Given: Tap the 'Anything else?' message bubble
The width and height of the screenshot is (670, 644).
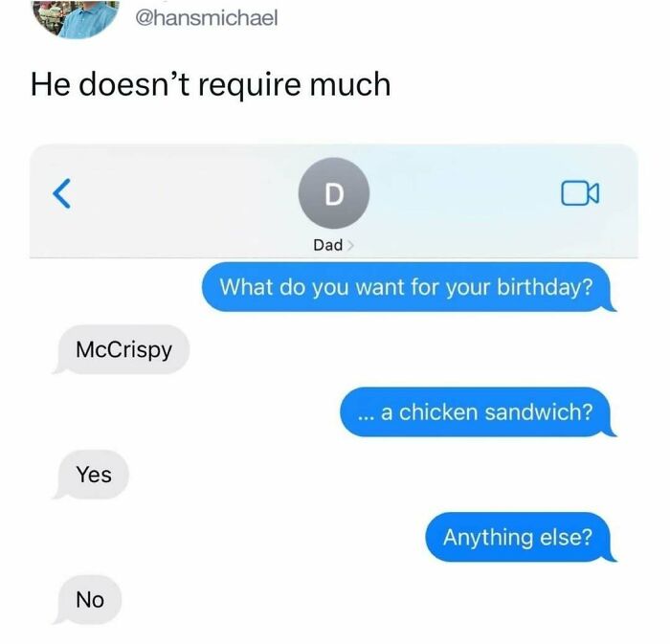Looking at the screenshot, I should point(520,537).
